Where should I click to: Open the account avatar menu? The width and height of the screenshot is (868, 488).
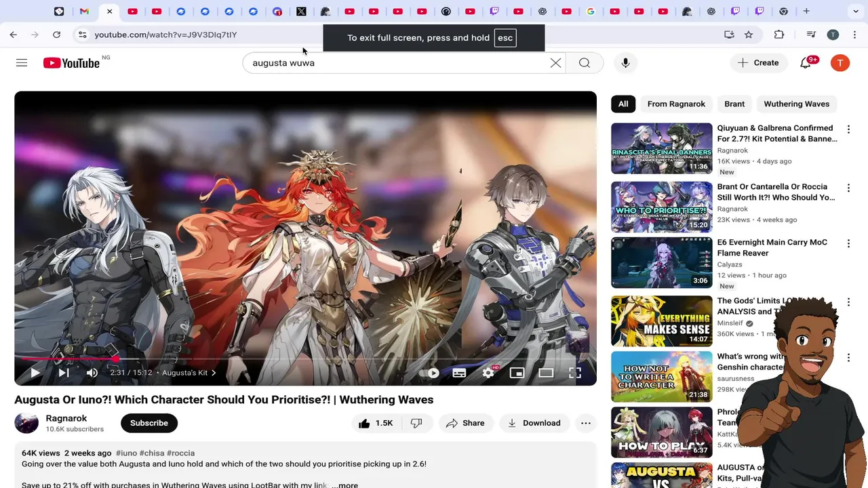(840, 63)
